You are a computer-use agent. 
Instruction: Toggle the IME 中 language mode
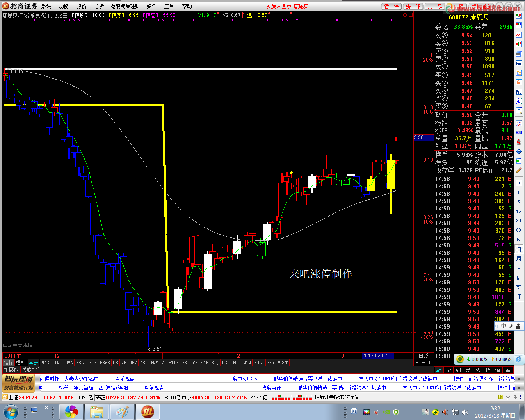504,326
